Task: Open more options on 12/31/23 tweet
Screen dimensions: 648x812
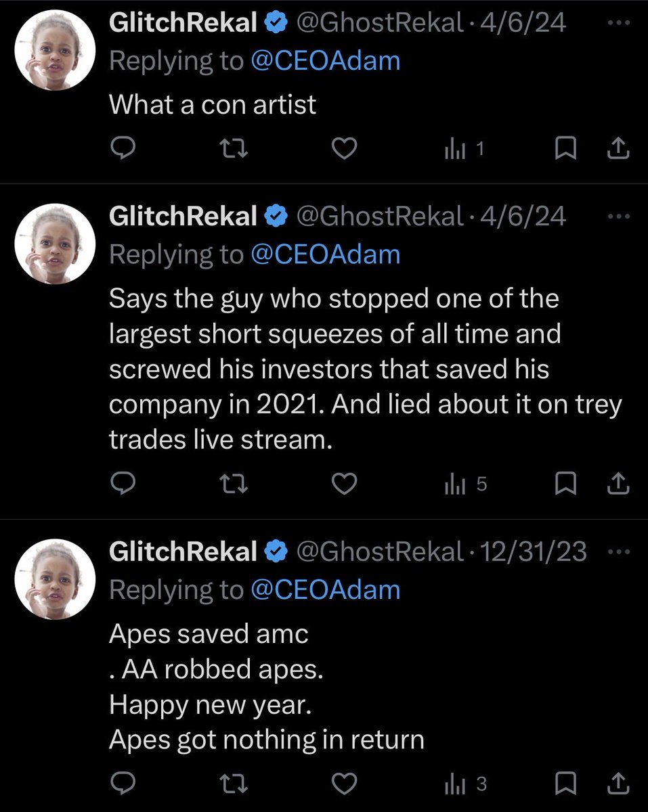Action: click(619, 552)
